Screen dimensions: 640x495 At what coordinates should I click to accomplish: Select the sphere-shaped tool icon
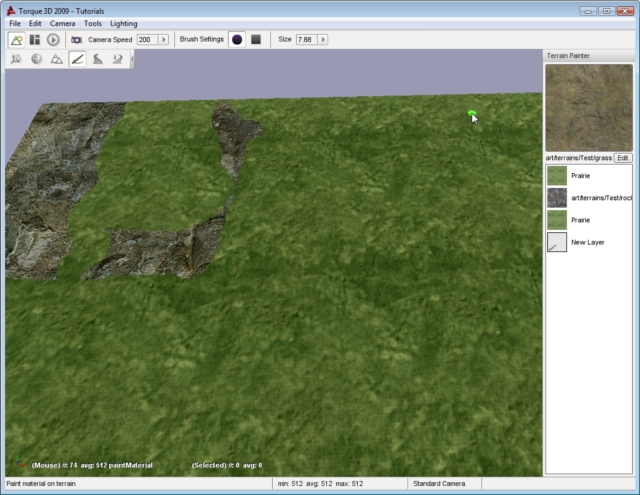36,60
